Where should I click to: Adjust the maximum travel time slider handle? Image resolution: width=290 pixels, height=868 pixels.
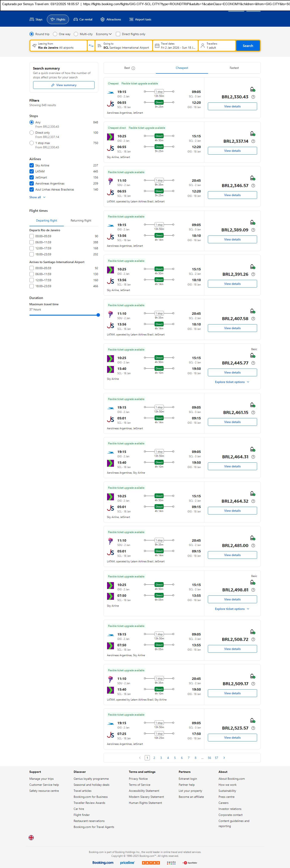tap(98, 315)
